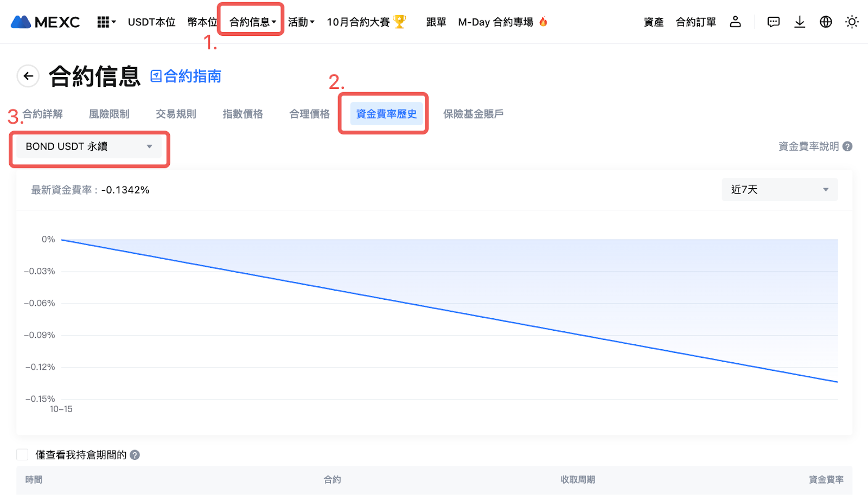Click help icon beside 資金費率說明
This screenshot has height=501, width=868.
(847, 146)
